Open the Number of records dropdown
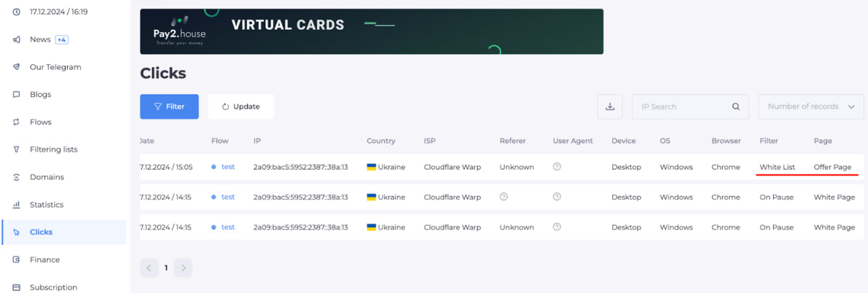This screenshot has width=868, height=293. pyautogui.click(x=811, y=106)
